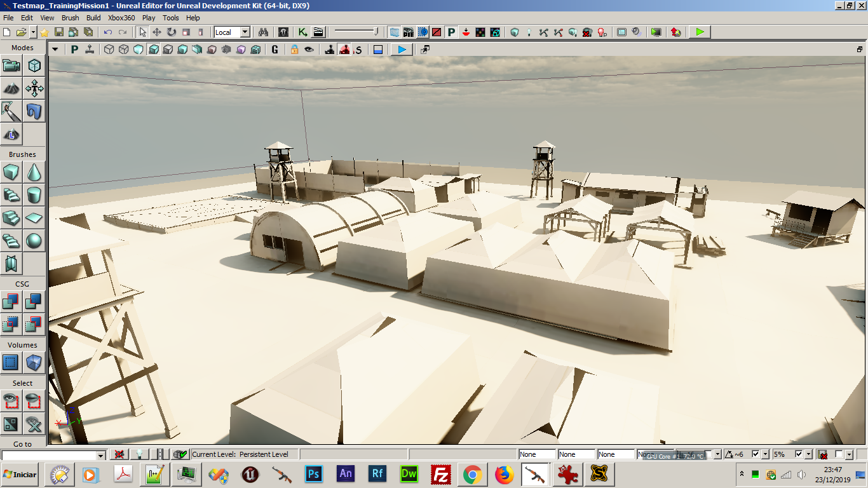Click the Windows Iniciar start button
This screenshot has height=488, width=868.
20,474
